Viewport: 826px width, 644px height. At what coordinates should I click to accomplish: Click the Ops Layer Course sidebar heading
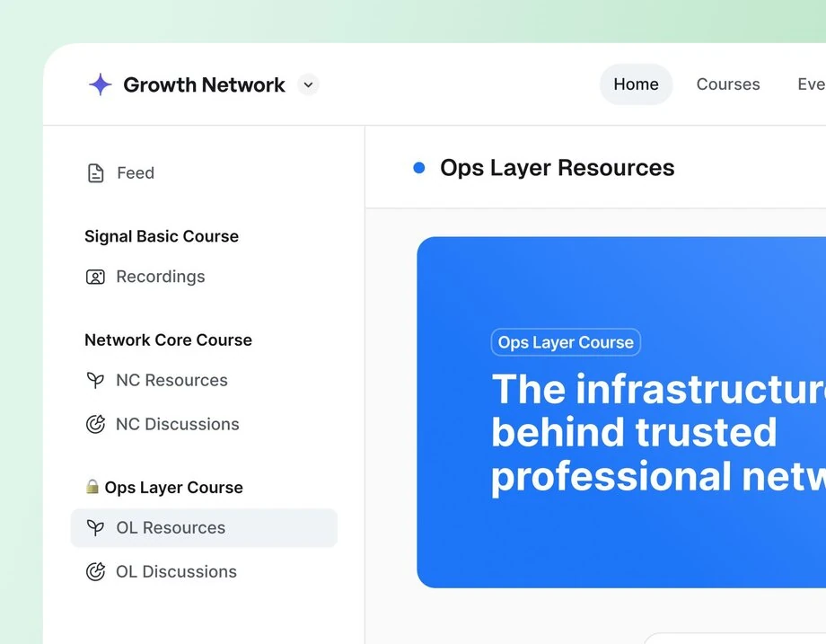click(174, 488)
